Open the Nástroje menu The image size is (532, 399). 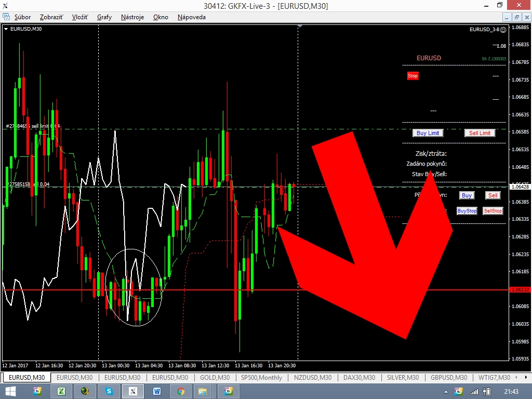coord(132,17)
